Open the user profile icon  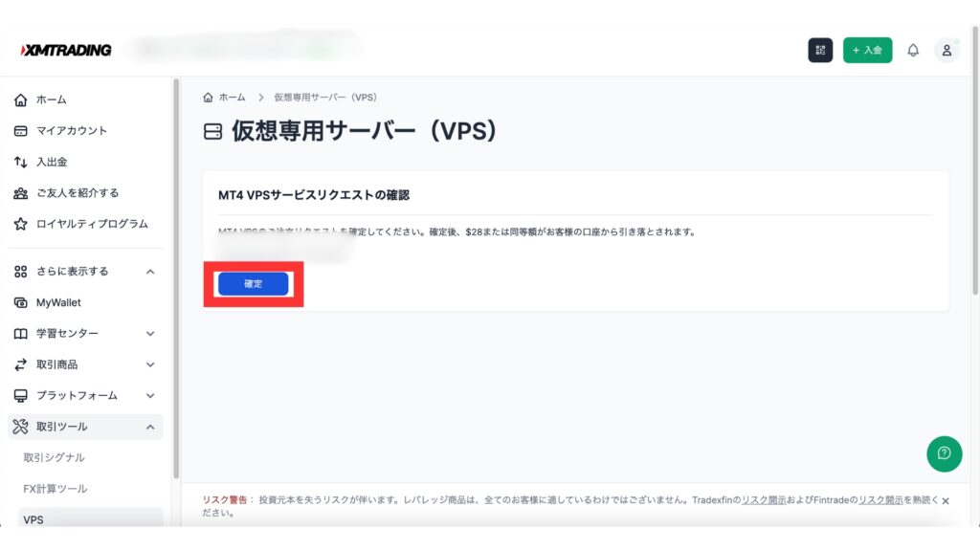click(x=946, y=51)
